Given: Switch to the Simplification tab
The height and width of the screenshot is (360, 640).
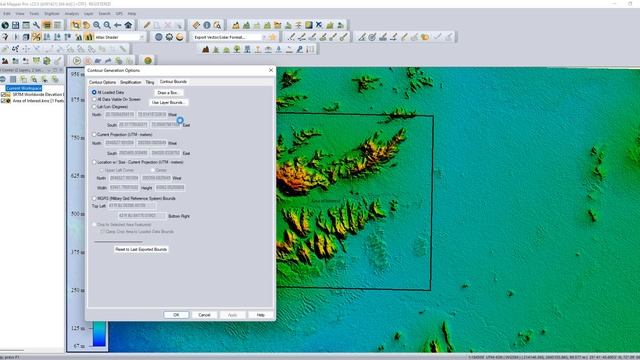Looking at the screenshot, I should pos(131,82).
